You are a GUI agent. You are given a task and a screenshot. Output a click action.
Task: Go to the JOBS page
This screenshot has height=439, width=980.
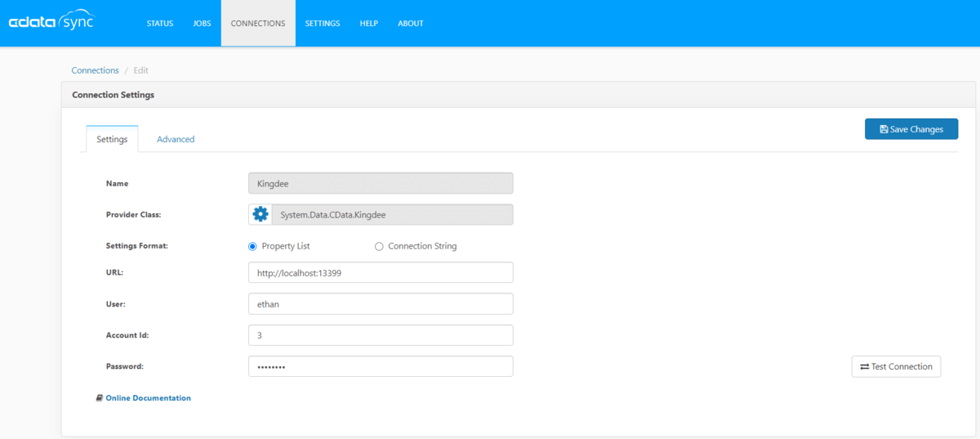(202, 23)
